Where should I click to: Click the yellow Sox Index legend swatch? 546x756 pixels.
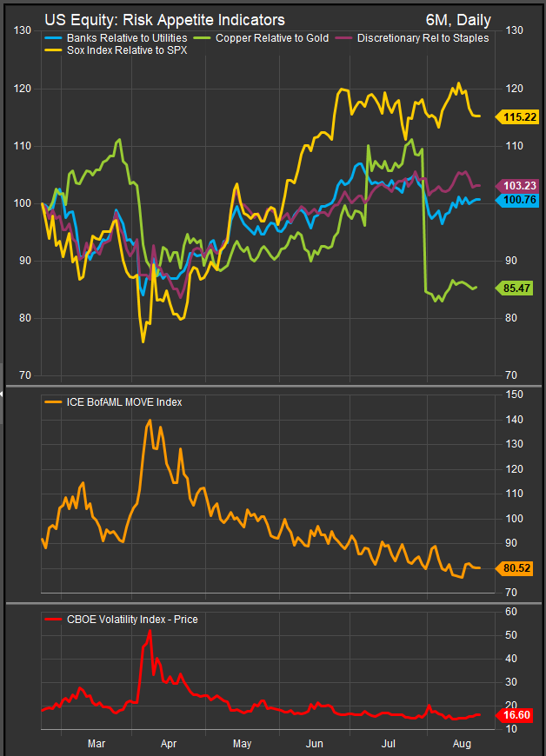pos(53,52)
